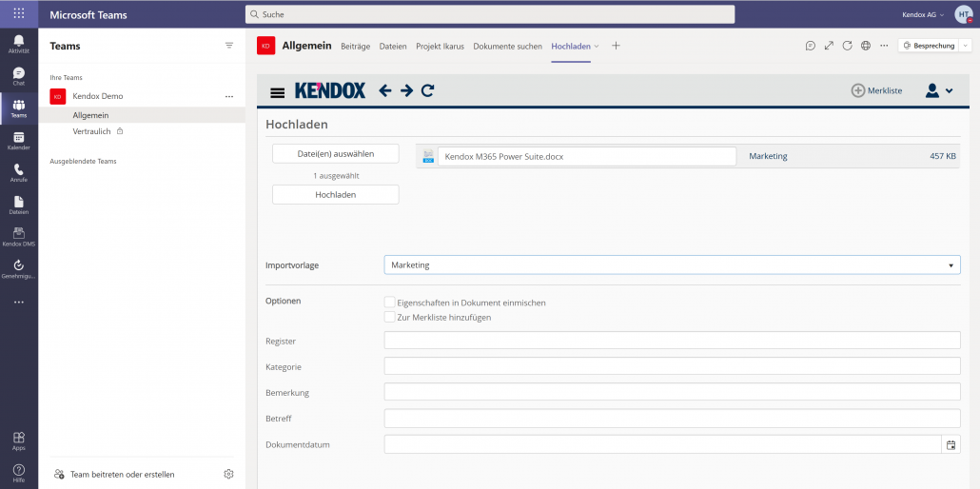Image resolution: width=980 pixels, height=489 pixels.
Task: Filter teams list icon
Action: [228, 46]
